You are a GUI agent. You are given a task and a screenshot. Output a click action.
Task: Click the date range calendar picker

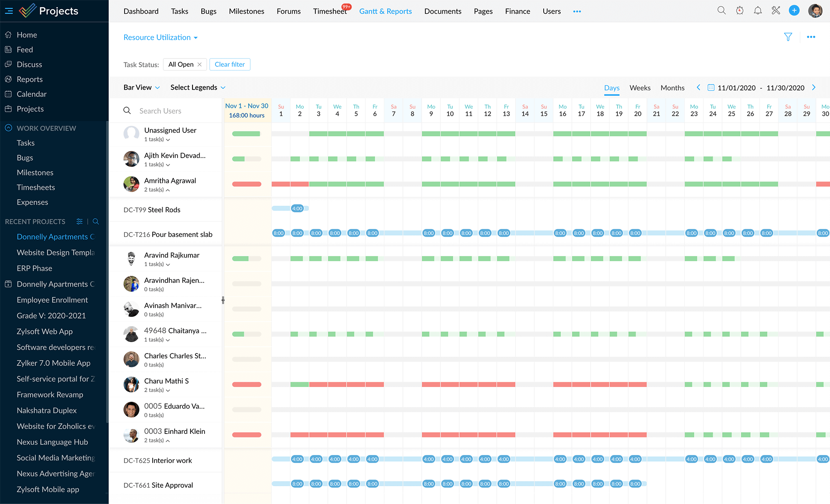click(x=711, y=87)
